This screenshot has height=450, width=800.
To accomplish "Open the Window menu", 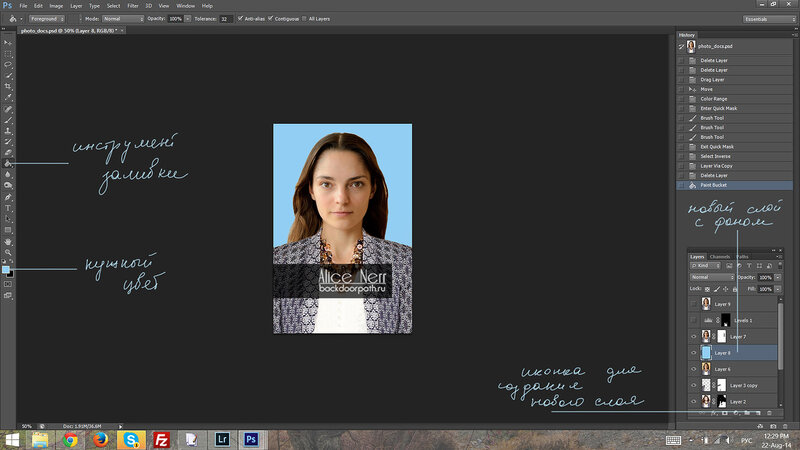I will (185, 6).
